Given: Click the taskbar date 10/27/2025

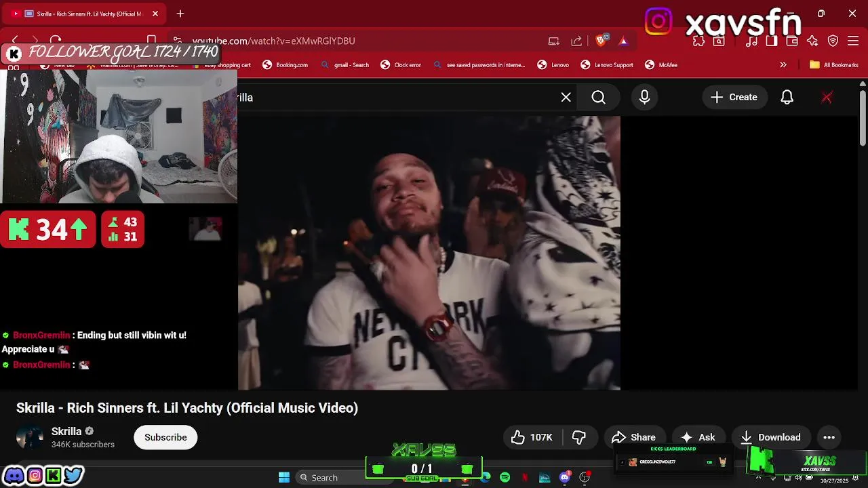Looking at the screenshot, I should [834, 481].
